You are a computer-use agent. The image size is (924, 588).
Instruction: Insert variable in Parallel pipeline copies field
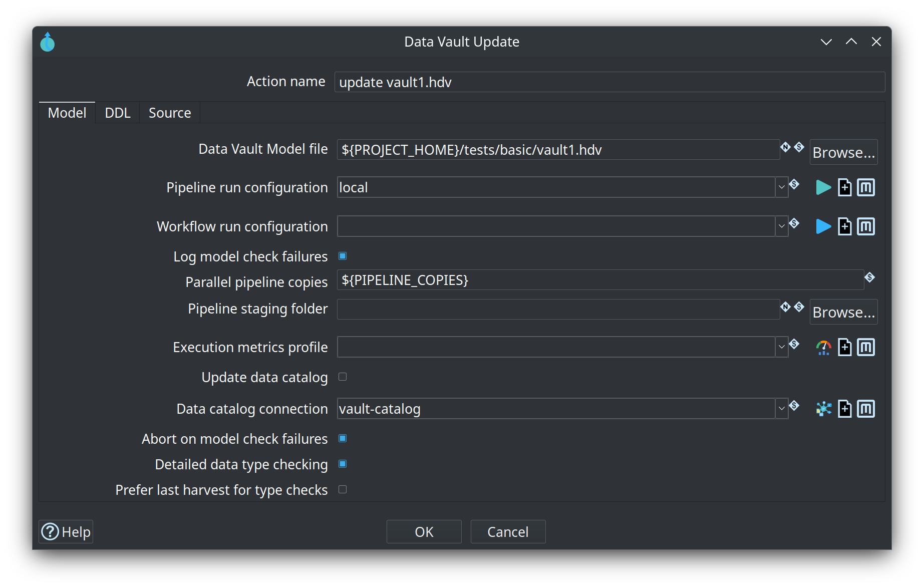point(870,277)
